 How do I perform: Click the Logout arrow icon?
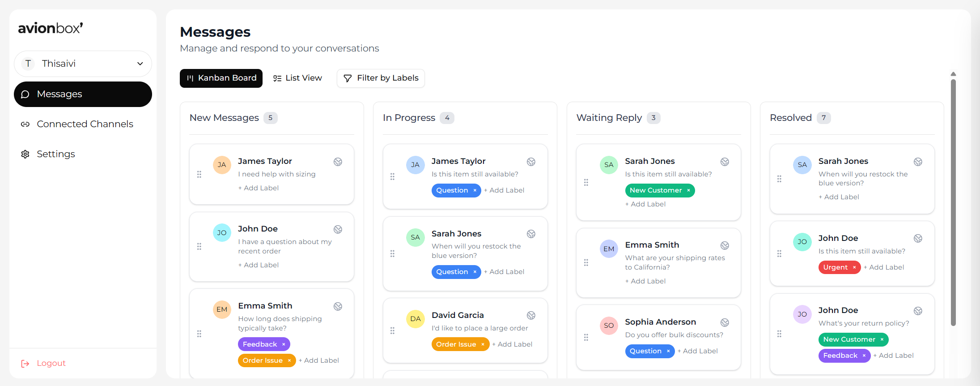point(25,364)
